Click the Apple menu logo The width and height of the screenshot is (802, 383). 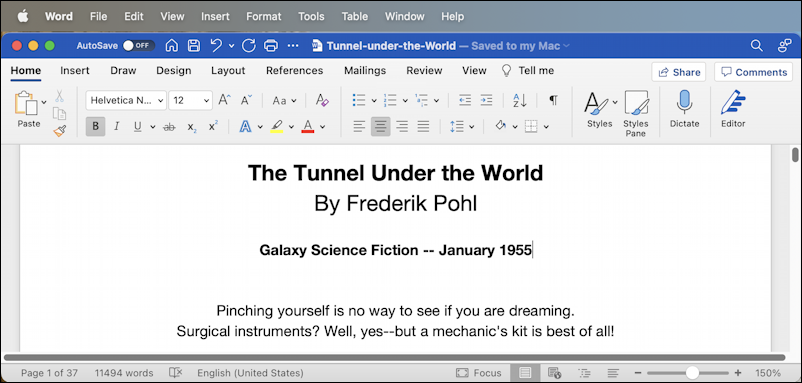(23, 16)
